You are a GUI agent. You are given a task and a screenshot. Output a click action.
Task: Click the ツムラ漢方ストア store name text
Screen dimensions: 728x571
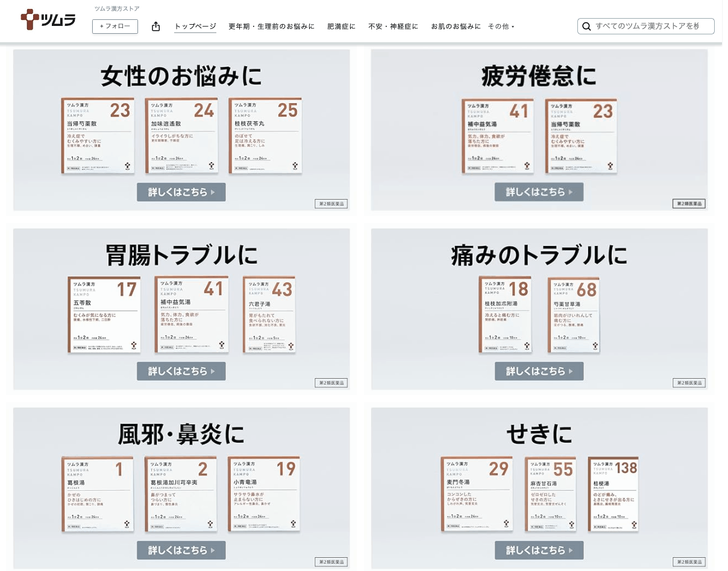coord(117,8)
